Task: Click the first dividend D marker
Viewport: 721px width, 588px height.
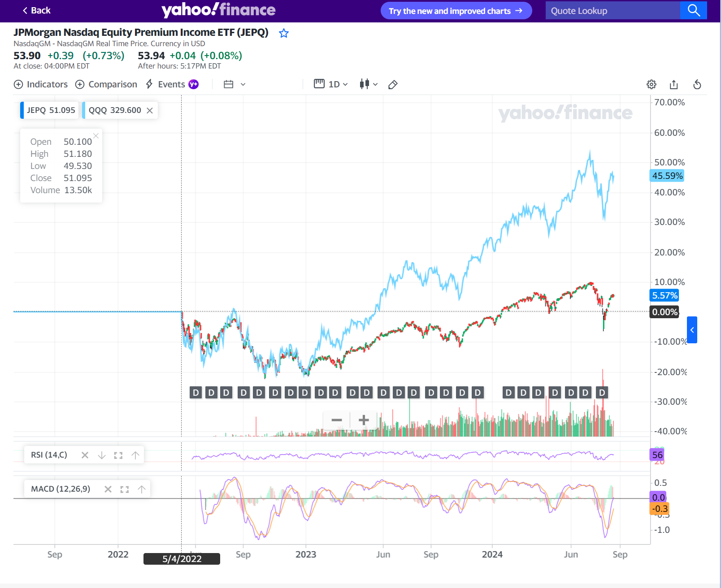Action: (x=195, y=393)
